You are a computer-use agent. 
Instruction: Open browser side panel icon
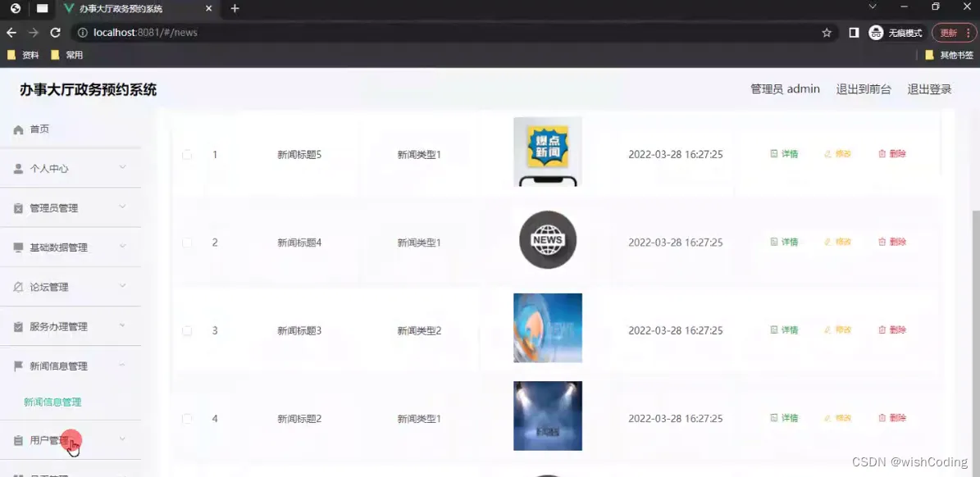[x=853, y=33]
